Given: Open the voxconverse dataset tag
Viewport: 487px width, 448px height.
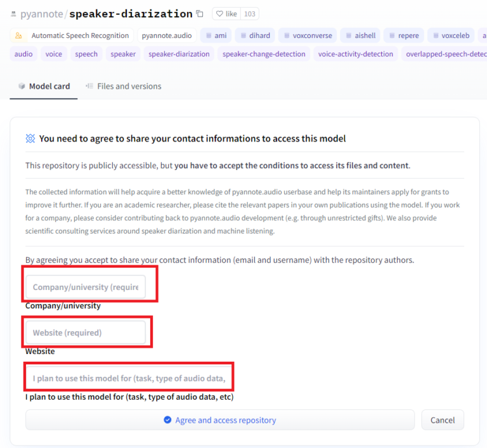Looking at the screenshot, I should (307, 36).
